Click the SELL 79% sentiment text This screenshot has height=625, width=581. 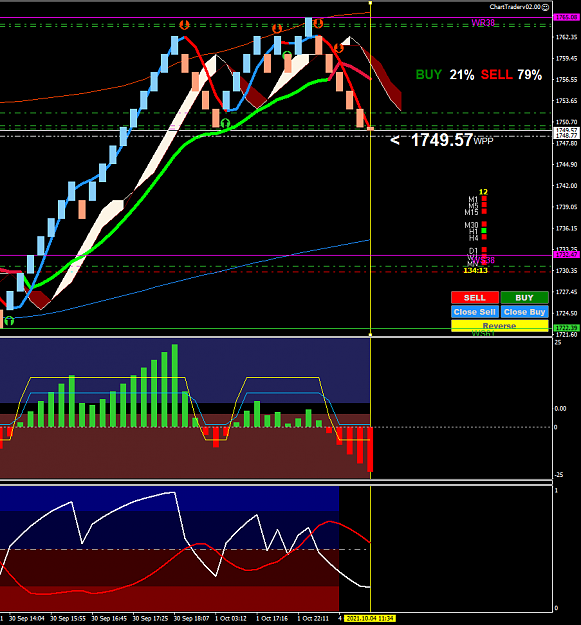tap(511, 75)
